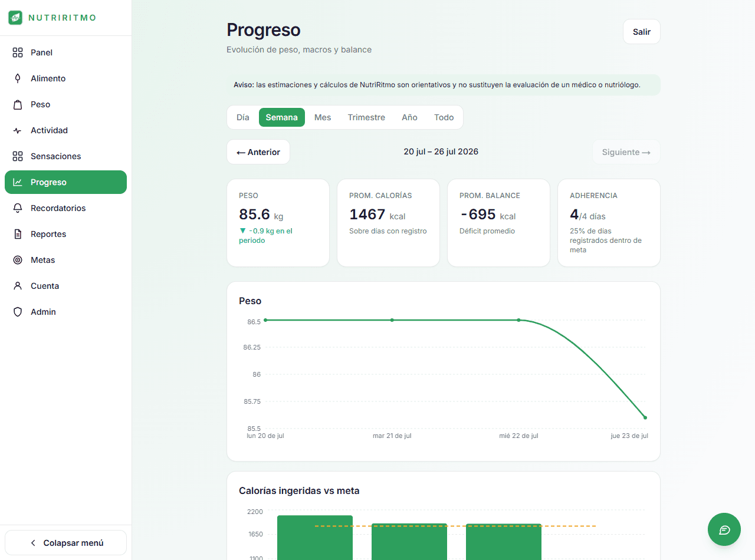Click the Aviso disclaimer banner

coord(444,85)
